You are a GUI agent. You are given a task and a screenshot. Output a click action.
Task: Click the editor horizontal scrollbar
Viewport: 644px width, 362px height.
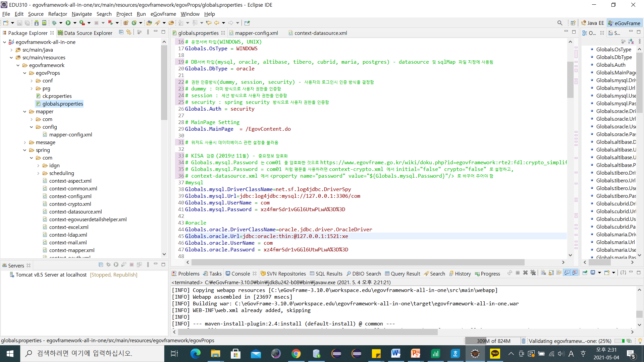point(358,262)
